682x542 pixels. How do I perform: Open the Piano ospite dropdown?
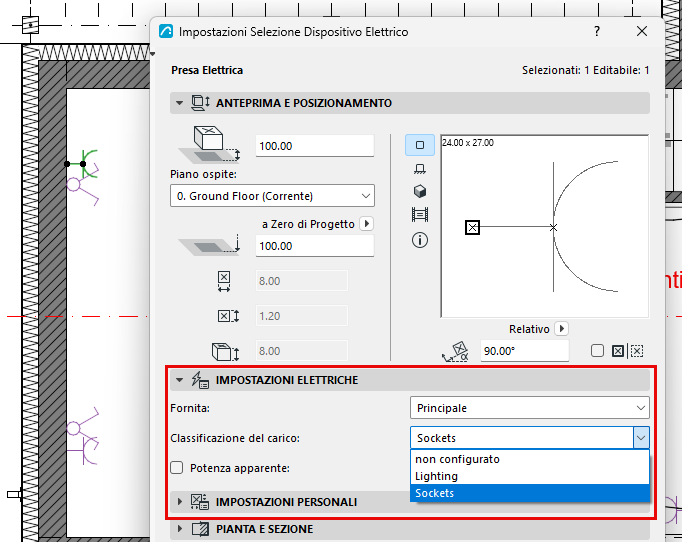(272, 196)
